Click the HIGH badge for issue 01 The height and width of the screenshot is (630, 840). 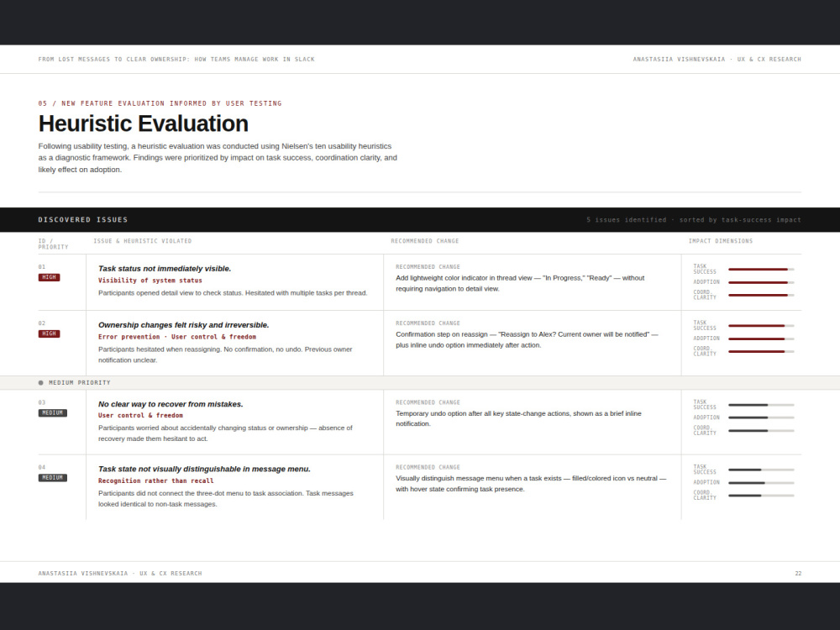tap(49, 277)
